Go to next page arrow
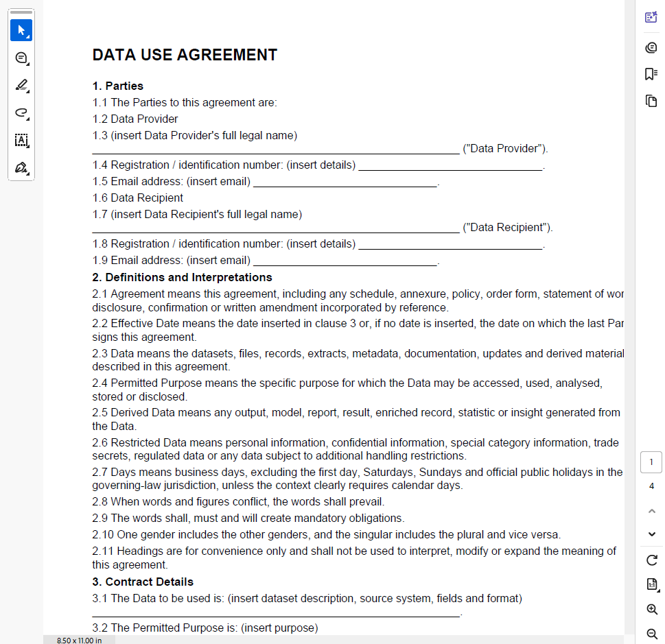 pos(652,534)
